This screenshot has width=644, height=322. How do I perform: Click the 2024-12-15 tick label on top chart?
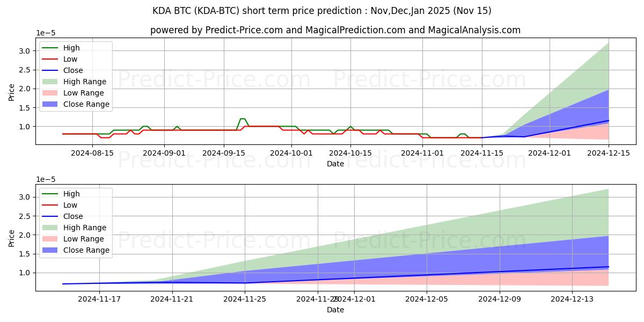pos(609,153)
